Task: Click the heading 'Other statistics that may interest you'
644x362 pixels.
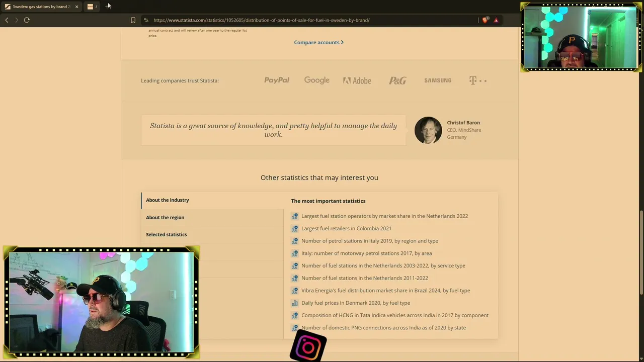Action: 319,177
